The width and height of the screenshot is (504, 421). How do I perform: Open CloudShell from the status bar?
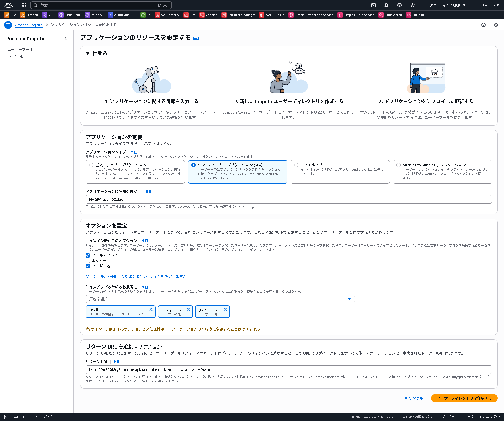pos(14,417)
